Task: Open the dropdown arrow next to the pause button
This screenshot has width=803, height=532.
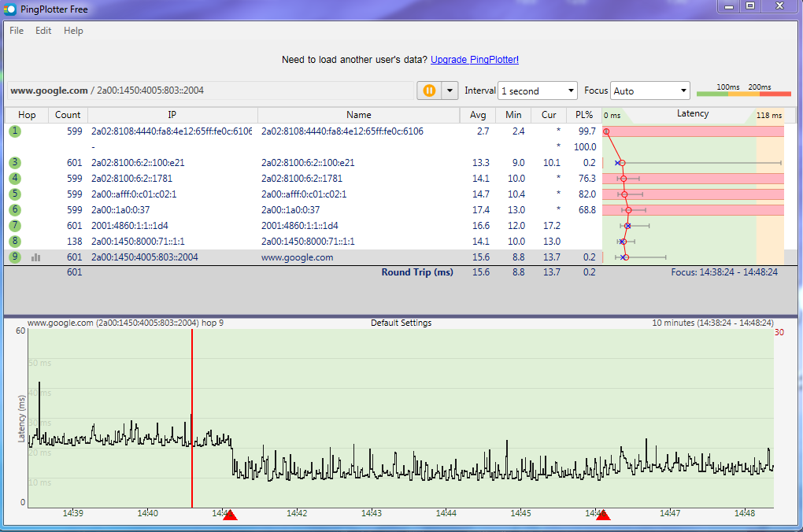Action: pos(450,91)
